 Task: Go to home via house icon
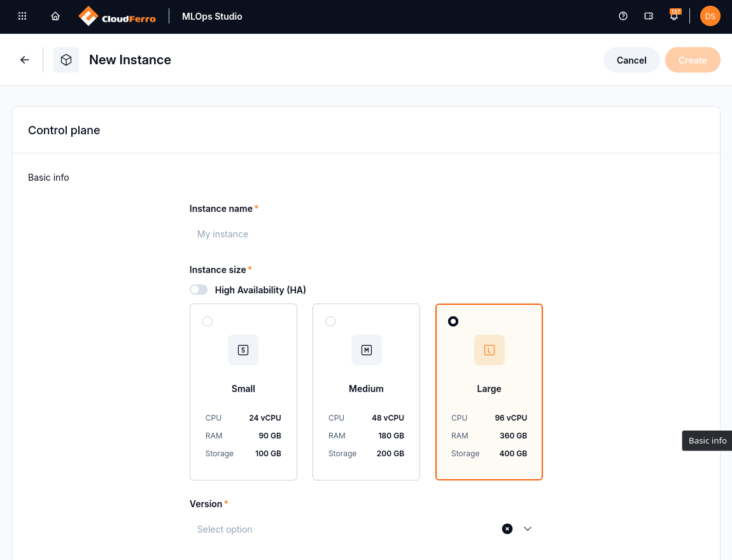pos(55,17)
